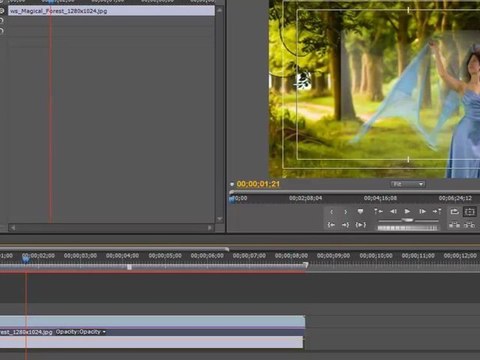Click the work area bar end handle

[x=305, y=266]
